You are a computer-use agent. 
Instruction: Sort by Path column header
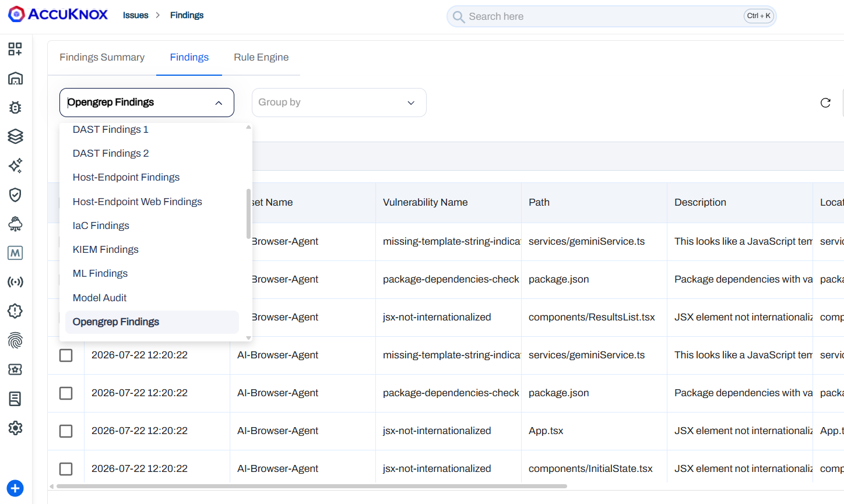click(x=539, y=202)
